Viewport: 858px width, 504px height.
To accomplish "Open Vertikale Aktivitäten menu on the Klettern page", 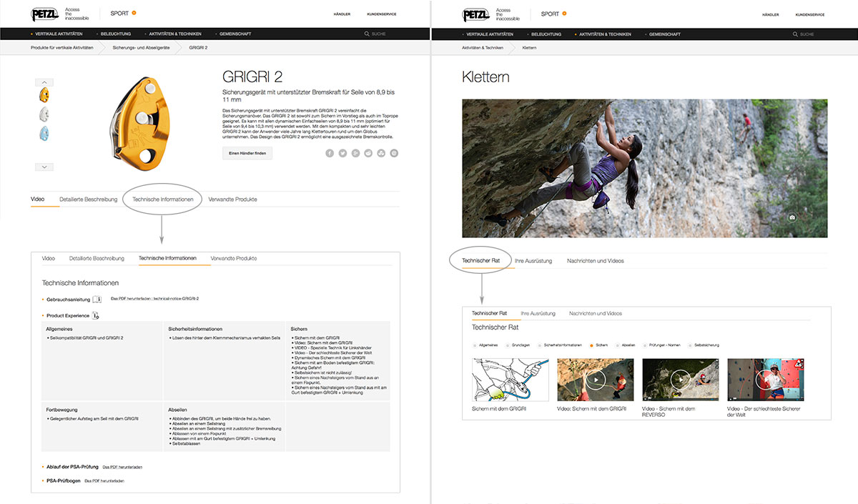I will tap(490, 34).
